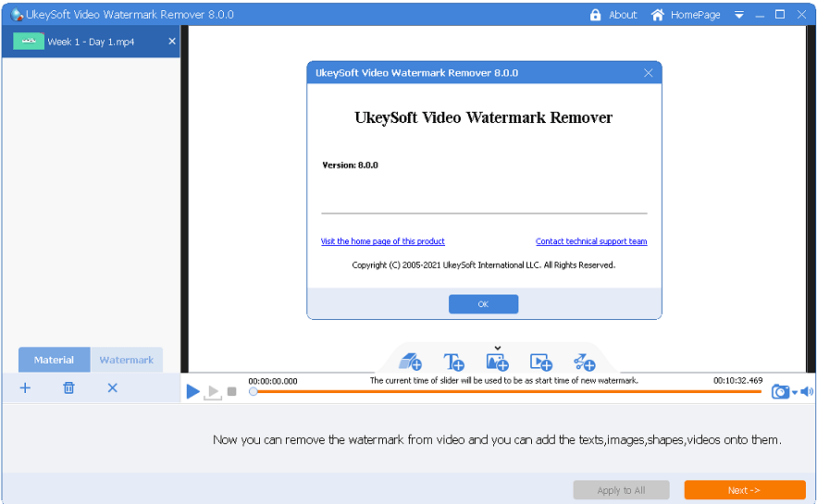Open the snapshot dropdown arrow
Screen dimensions: 817x504
[x=795, y=393]
